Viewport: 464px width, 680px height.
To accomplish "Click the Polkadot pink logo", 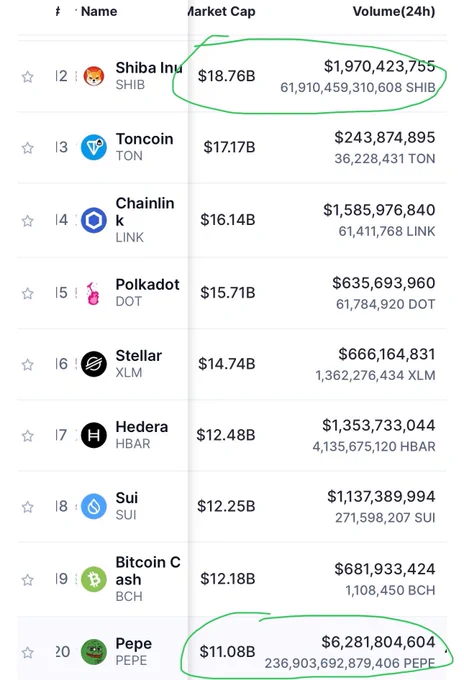I will pos(93,294).
